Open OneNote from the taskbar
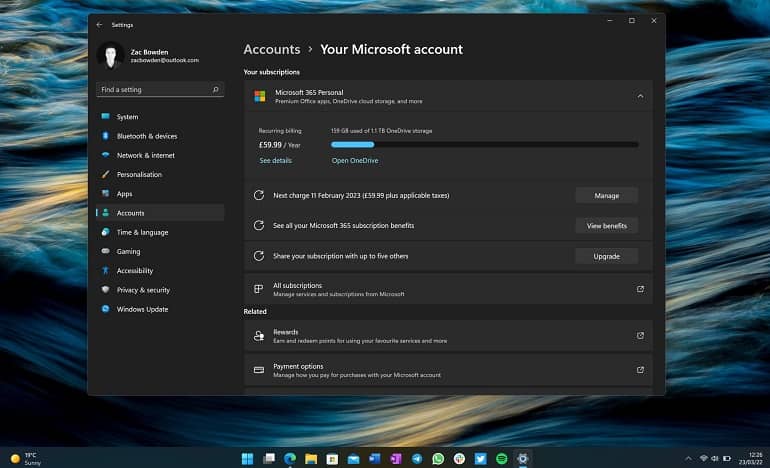Image resolution: width=770 pixels, height=468 pixels. (x=396, y=459)
